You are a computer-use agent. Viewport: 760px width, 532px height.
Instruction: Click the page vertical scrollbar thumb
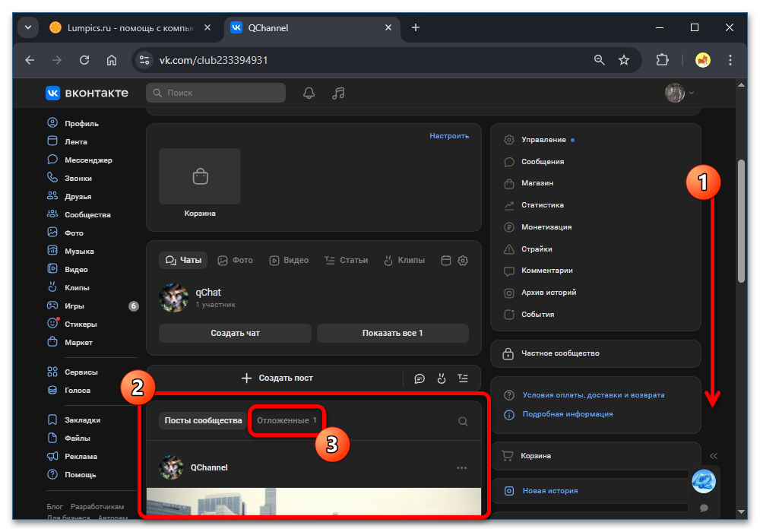pos(741,221)
